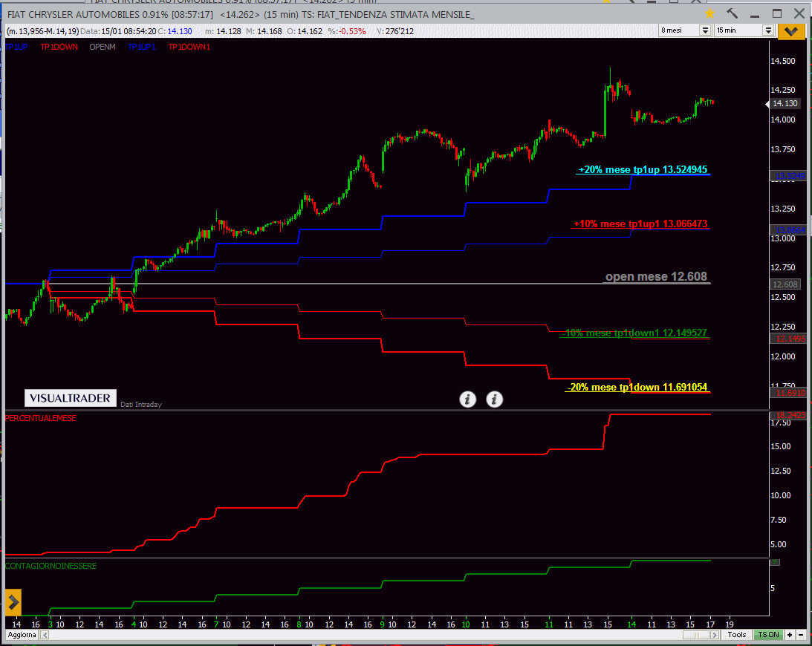Open the 8 mesi period dropdown

[x=705, y=30]
